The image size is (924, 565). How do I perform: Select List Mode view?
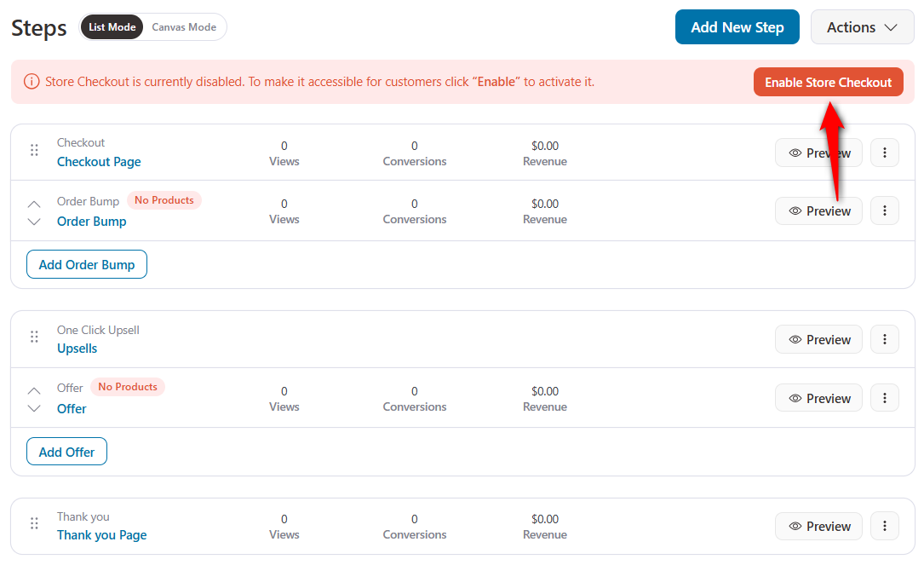coord(112,27)
